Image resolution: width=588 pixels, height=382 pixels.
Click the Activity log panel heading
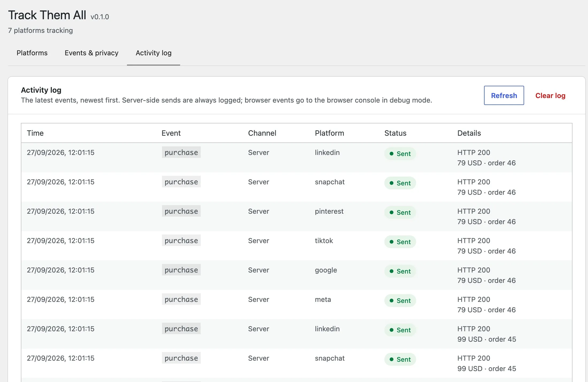pos(41,90)
